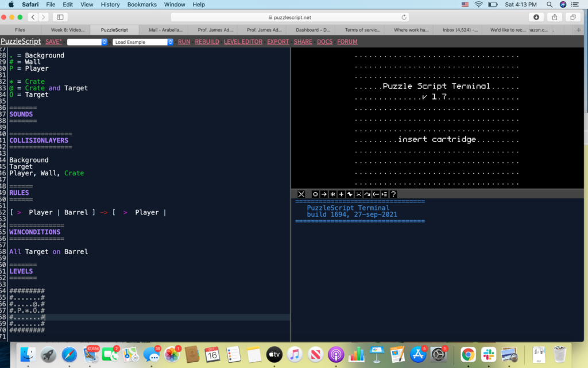Click the right-arrow laser sound icon
Image resolution: width=588 pixels, height=368 pixels.
pyautogui.click(x=324, y=194)
